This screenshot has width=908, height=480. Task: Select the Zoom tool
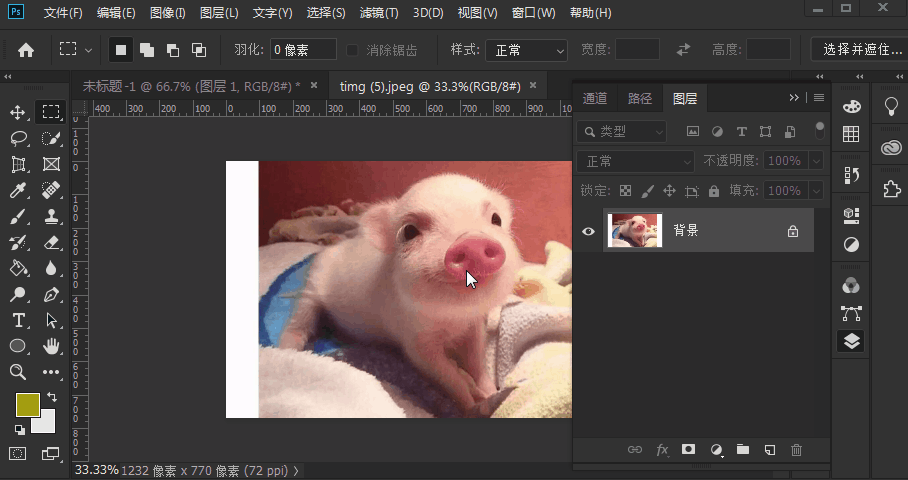(x=19, y=372)
